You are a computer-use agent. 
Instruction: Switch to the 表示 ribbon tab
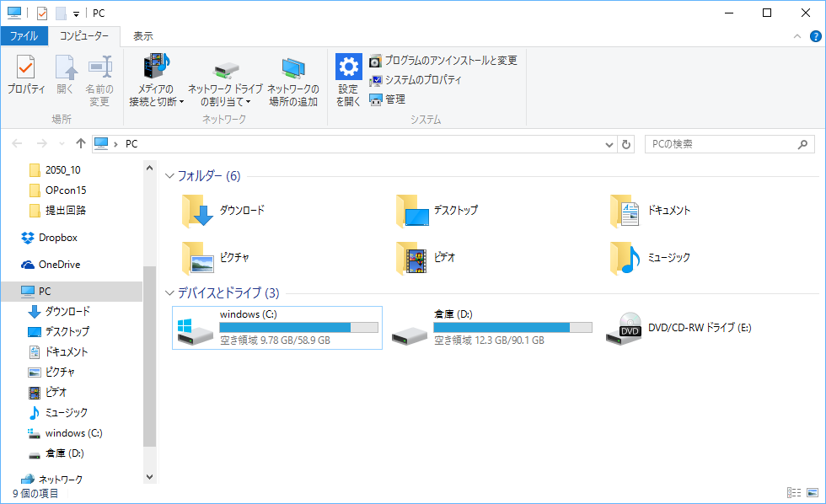tap(142, 35)
